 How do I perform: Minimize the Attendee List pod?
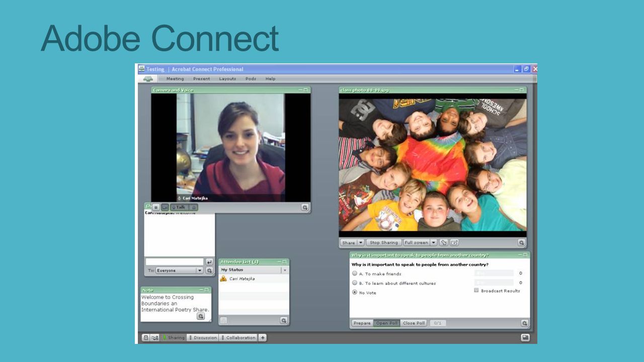point(279,262)
